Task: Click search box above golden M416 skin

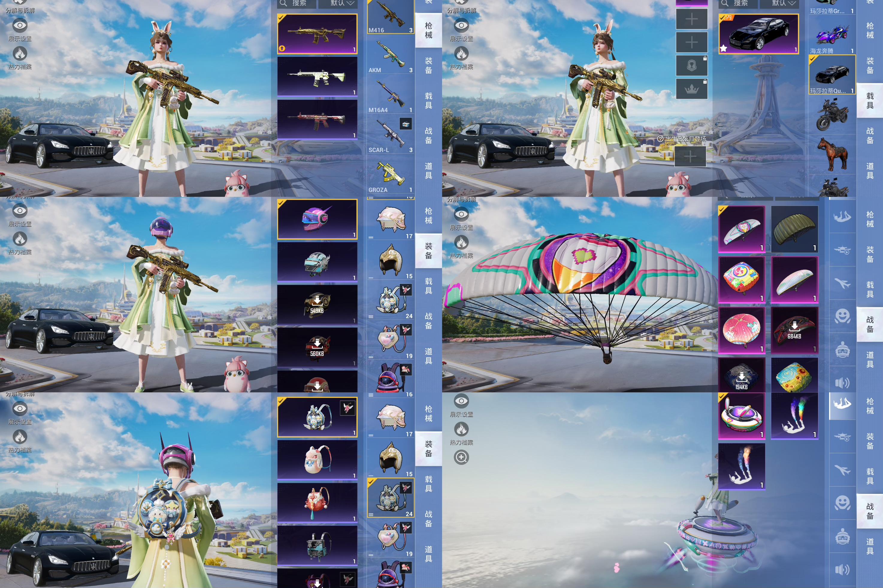Action: [297, 3]
